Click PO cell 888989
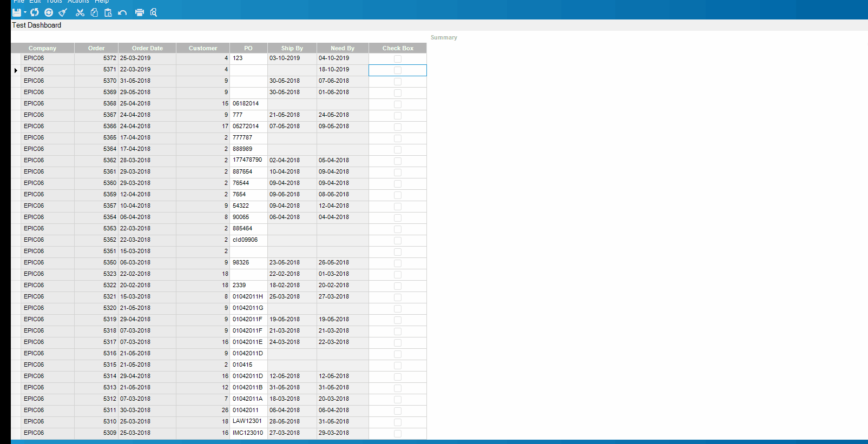The width and height of the screenshot is (868, 444). point(248,149)
